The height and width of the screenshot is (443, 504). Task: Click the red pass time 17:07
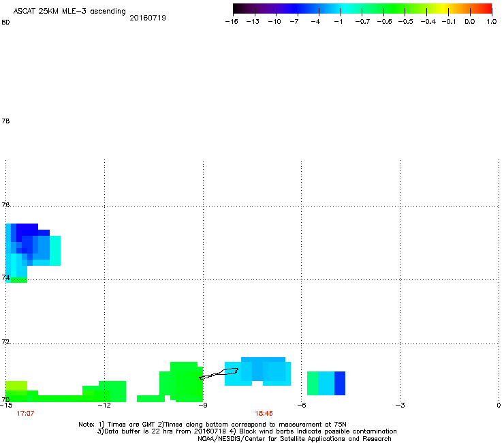click(x=25, y=414)
